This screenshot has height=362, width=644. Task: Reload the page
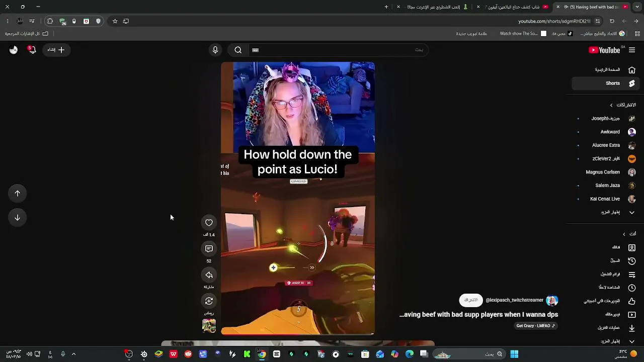click(x=612, y=21)
